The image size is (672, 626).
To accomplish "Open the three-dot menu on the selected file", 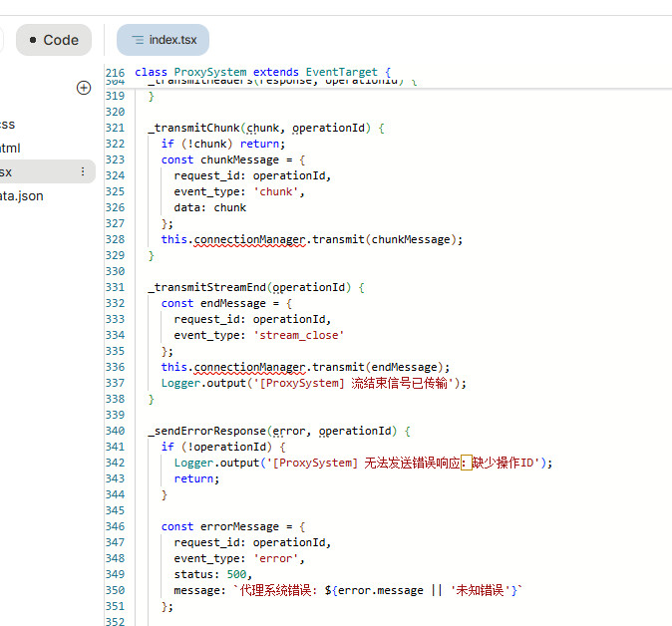I will [x=83, y=172].
